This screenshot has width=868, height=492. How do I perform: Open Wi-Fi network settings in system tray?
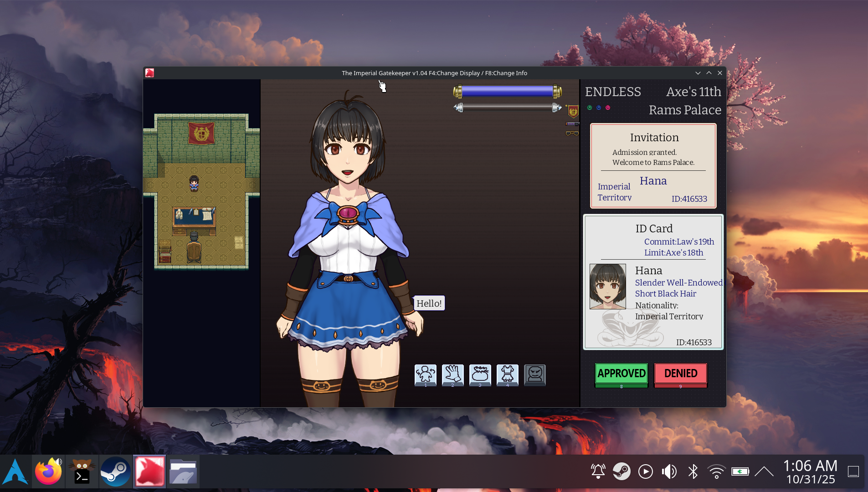click(717, 472)
